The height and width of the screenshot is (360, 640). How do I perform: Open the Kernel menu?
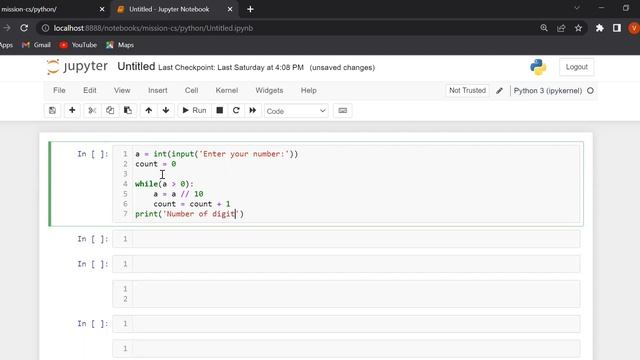227,90
